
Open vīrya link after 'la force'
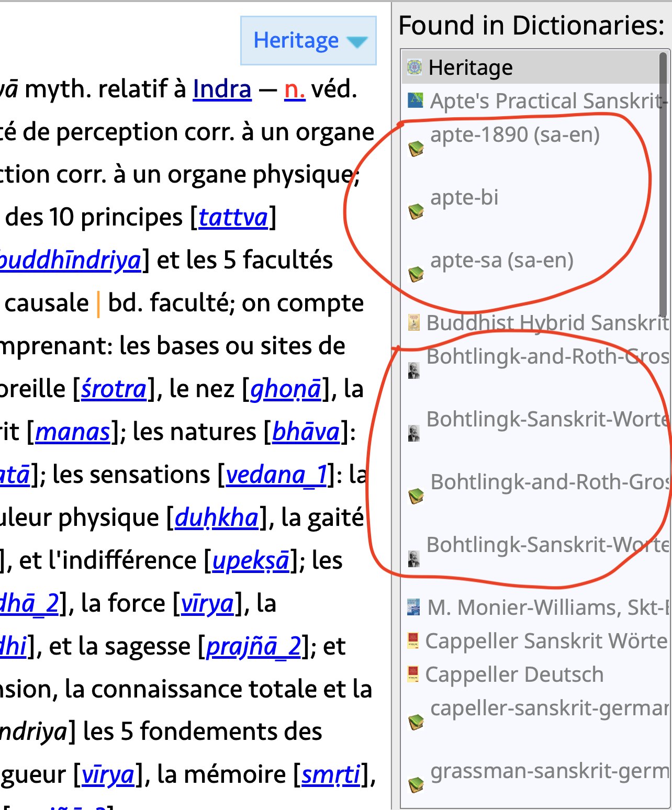(x=207, y=604)
